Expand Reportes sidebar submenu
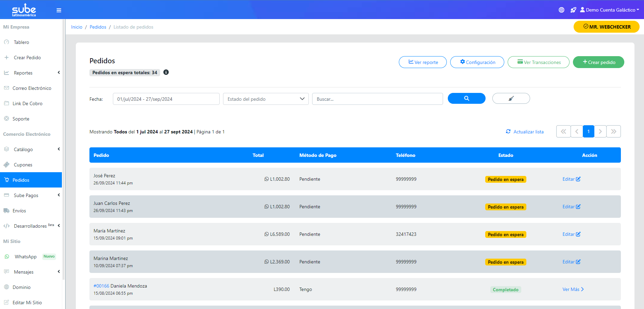This screenshot has width=644, height=309. pyautogui.click(x=31, y=73)
